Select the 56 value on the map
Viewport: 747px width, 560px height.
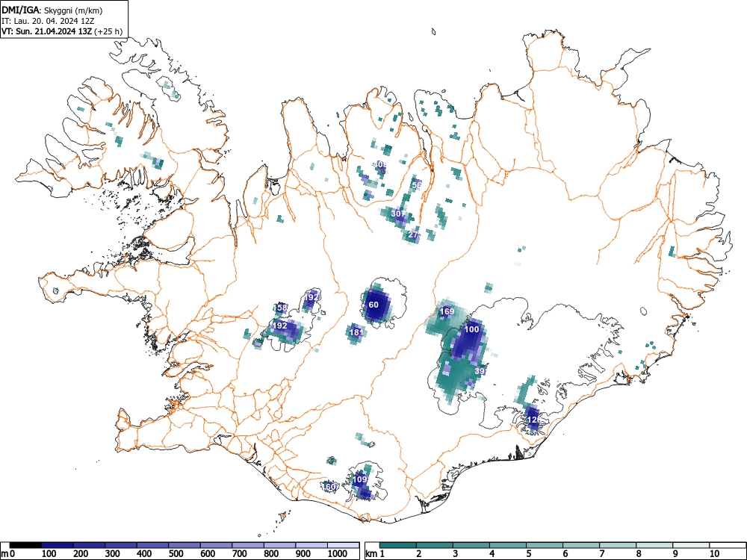pyautogui.click(x=417, y=184)
